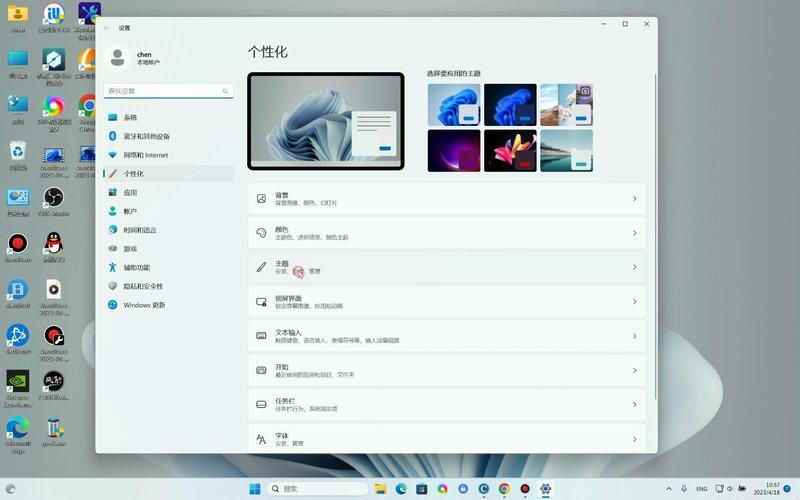Expand the 锁屏界面 settings row chevron
The height and width of the screenshot is (500, 800).
point(635,302)
